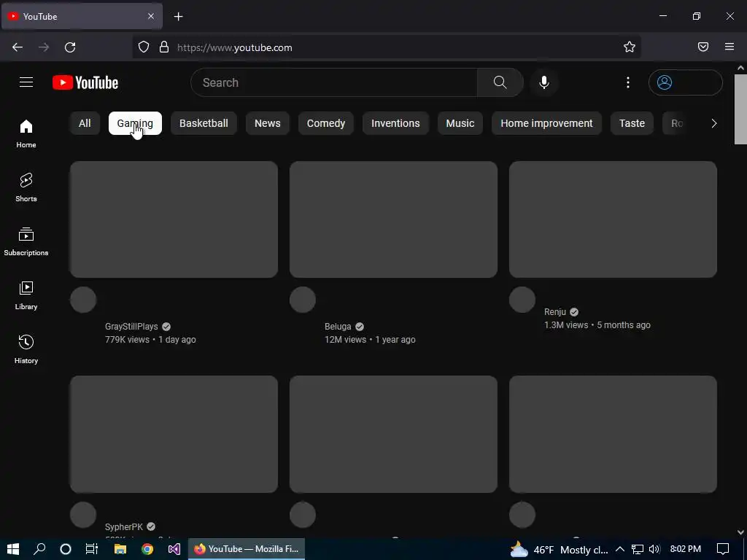
Task: Open tracking protection shield icon
Action: (144, 47)
